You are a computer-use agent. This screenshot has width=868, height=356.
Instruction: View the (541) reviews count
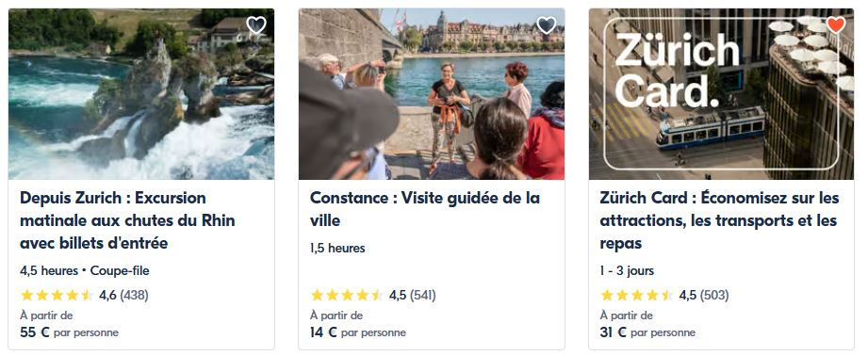(423, 295)
